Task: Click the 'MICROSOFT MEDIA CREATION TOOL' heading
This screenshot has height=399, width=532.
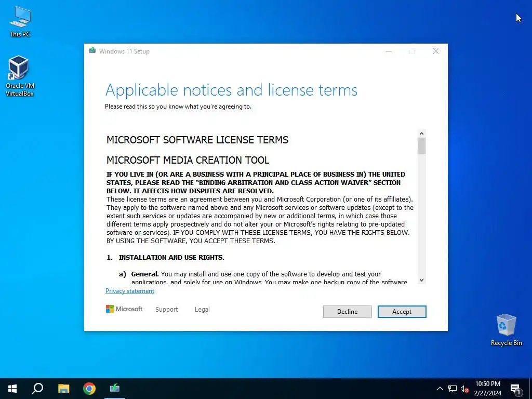Action: (188, 160)
